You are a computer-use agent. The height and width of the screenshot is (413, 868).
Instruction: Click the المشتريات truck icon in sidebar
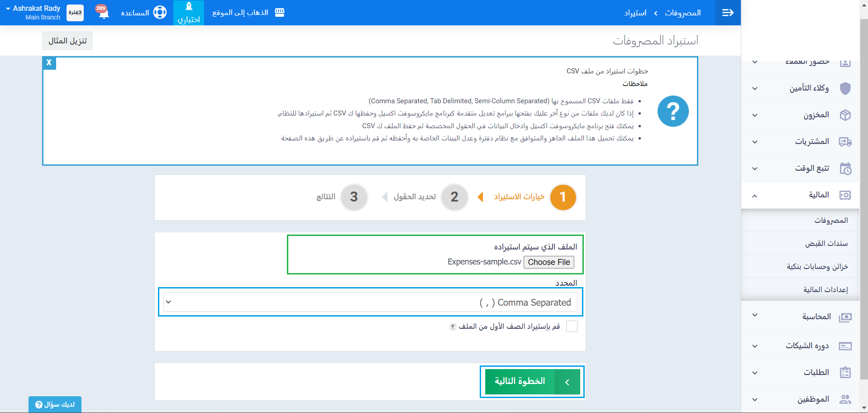(x=845, y=142)
